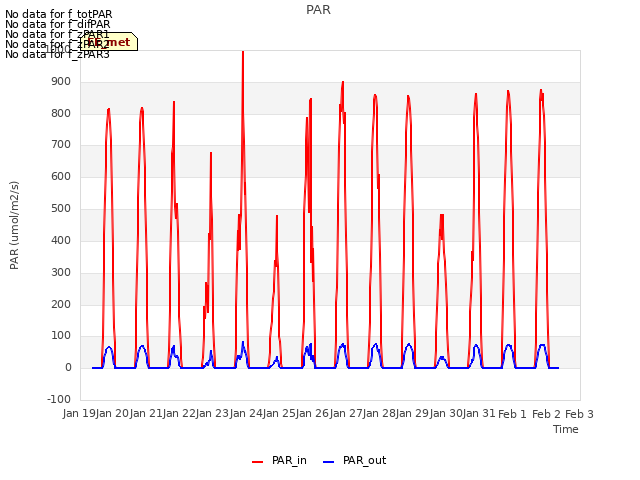Click the 'No data for f_totPAR' message
Image resolution: width=640 pixels, height=480 pixels.
click(x=58, y=14)
